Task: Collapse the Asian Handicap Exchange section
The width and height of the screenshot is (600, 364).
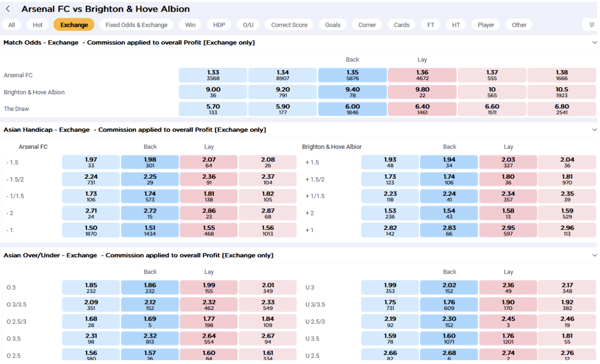Action: point(594,130)
